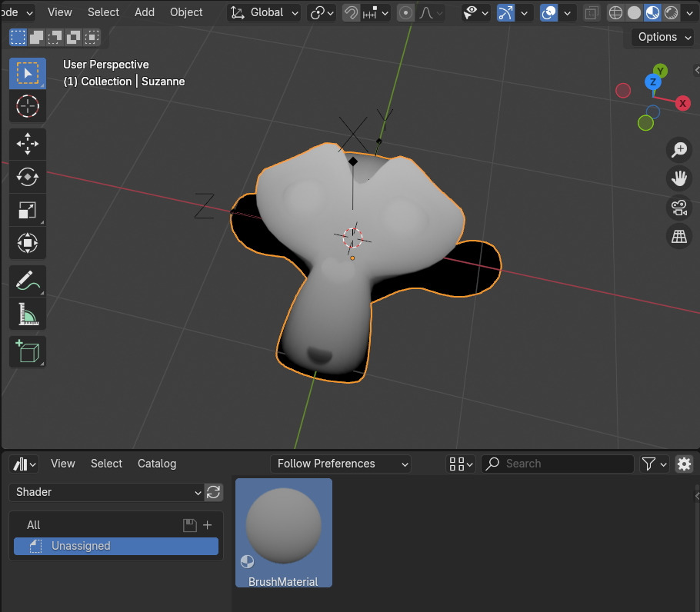Open the asset browser editor type selector

24,464
